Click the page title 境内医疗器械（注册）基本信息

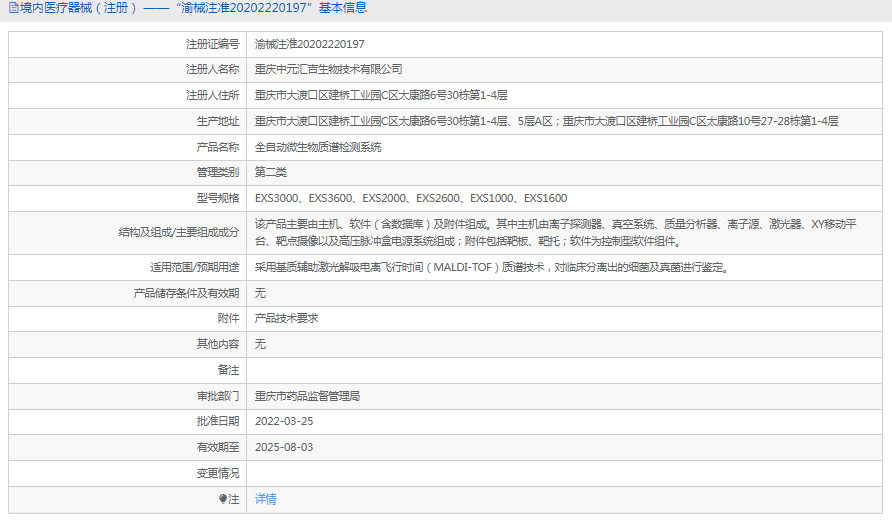pos(193,8)
